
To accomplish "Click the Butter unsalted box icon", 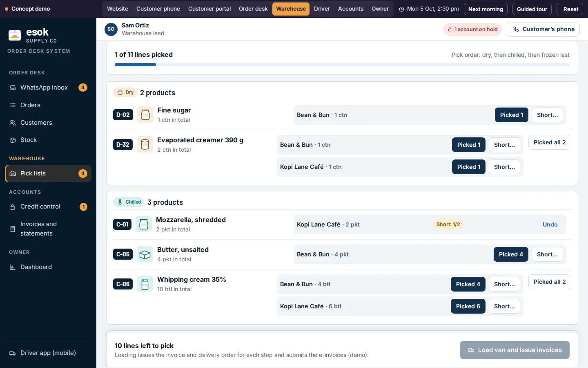I will pos(145,254).
